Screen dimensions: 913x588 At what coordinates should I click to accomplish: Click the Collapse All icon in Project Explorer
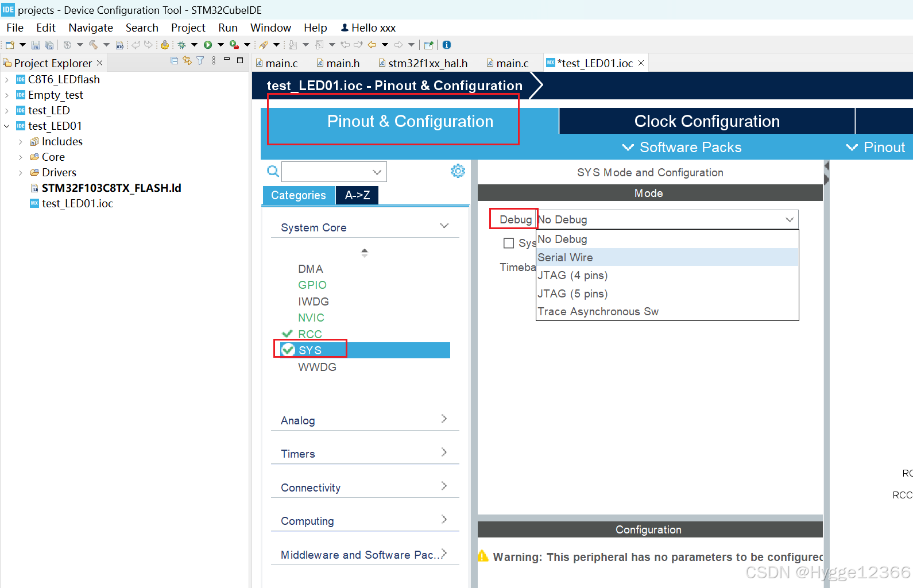175,60
